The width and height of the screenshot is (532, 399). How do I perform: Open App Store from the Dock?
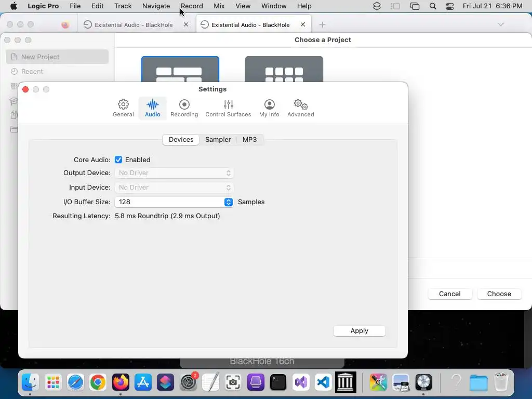click(x=143, y=382)
